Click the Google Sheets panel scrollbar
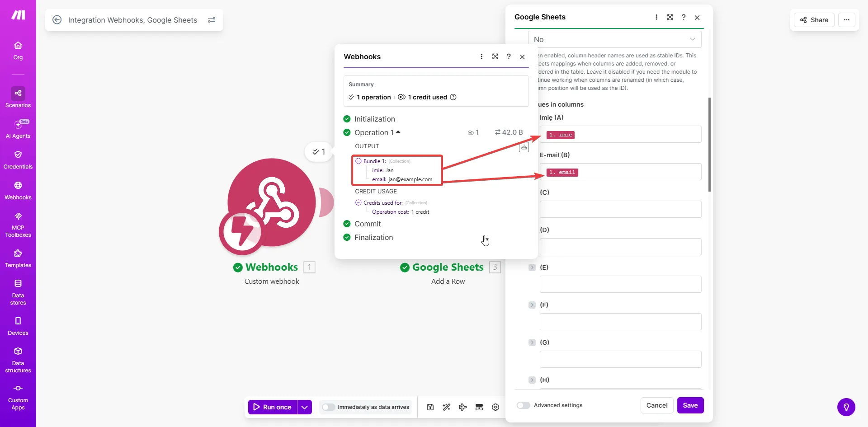This screenshot has width=868, height=427. (709, 145)
